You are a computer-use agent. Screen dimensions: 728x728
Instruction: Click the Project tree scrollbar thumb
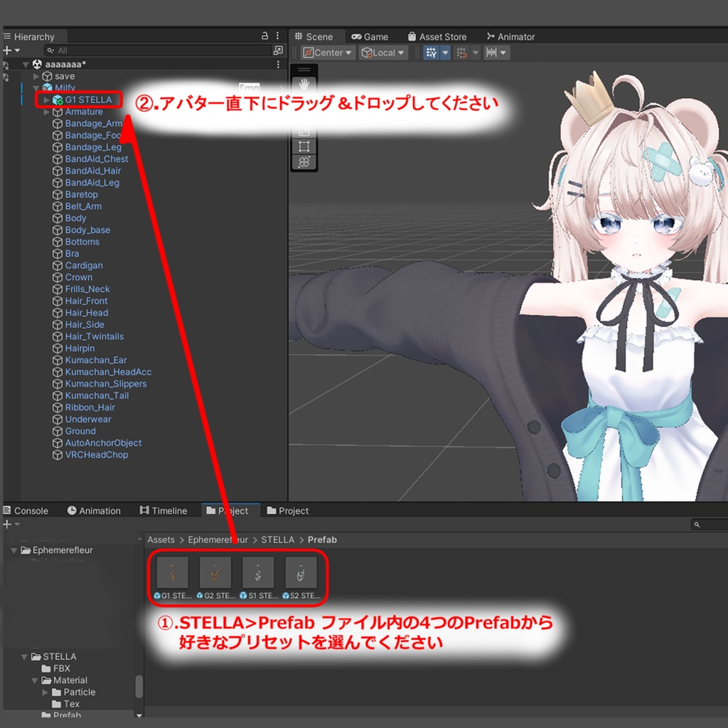139,687
